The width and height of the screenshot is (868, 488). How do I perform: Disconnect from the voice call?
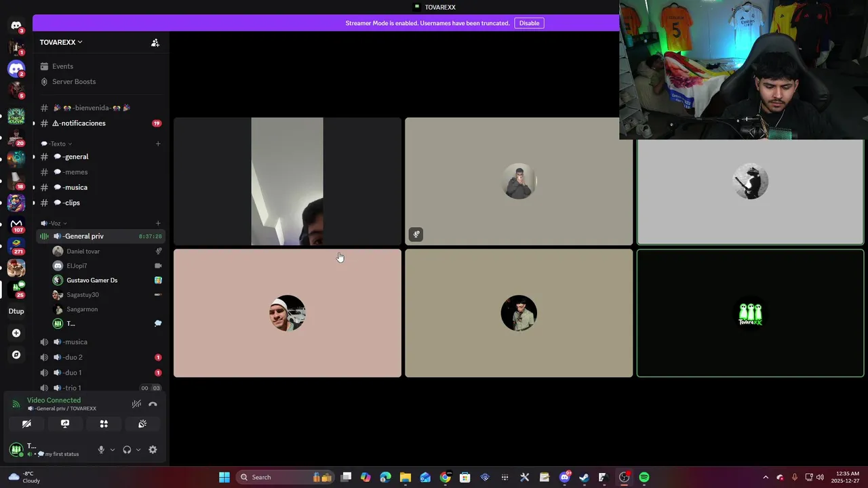(153, 404)
